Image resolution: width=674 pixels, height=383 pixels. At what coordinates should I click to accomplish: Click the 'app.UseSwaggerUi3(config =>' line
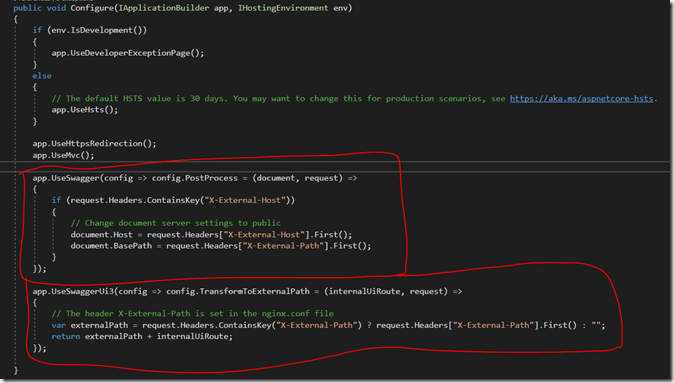[x=247, y=291]
